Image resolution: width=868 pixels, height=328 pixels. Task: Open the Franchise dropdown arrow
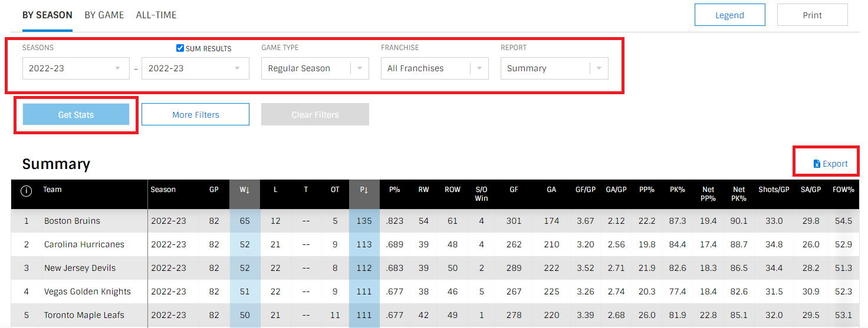(479, 68)
